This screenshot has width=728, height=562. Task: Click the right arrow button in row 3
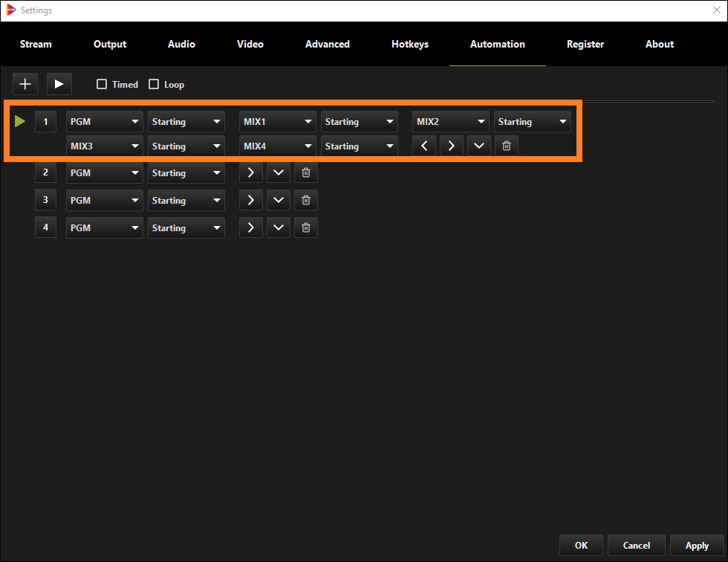[x=250, y=200]
